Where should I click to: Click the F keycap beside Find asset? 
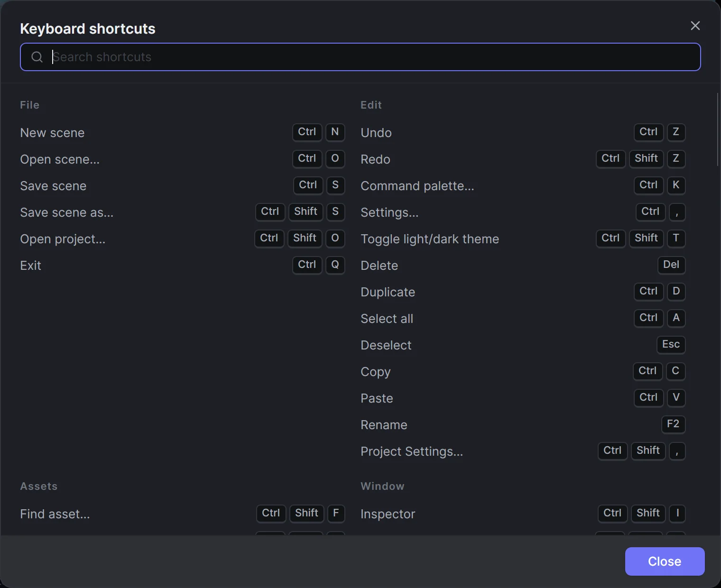click(336, 513)
